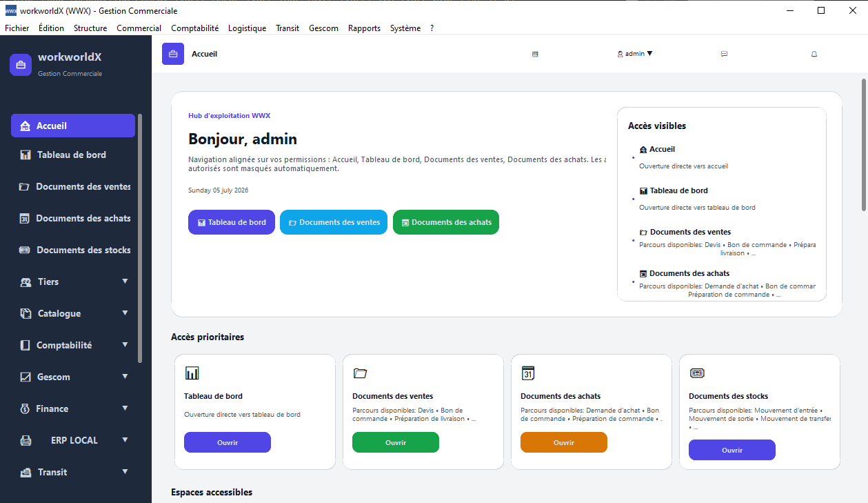Expand the Transit sidebar section arrow

point(125,472)
